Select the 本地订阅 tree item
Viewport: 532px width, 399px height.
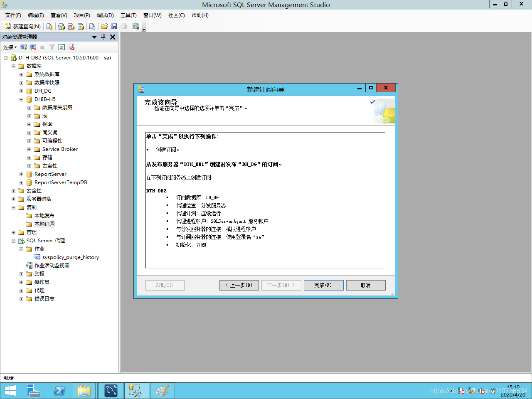pyautogui.click(x=44, y=224)
